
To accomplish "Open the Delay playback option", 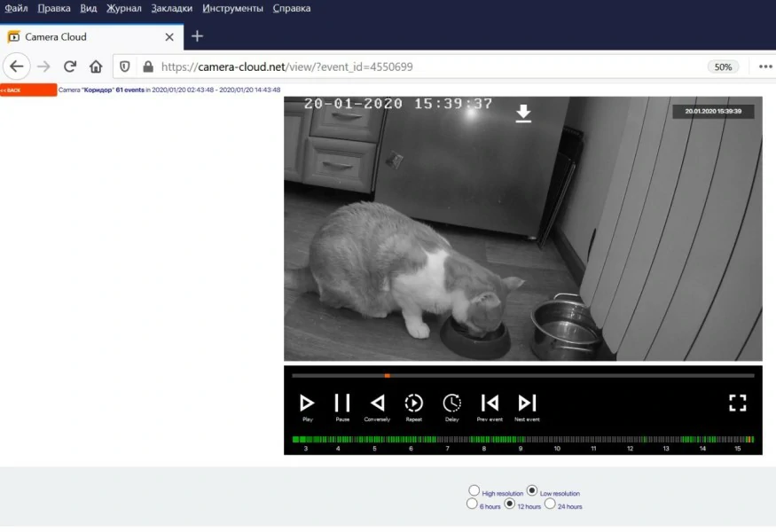I will coord(451,403).
